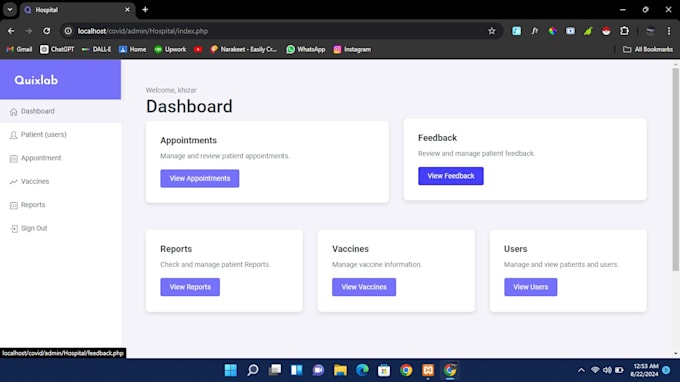
Task: Open Chrome three-dot menu
Action: pos(669,31)
